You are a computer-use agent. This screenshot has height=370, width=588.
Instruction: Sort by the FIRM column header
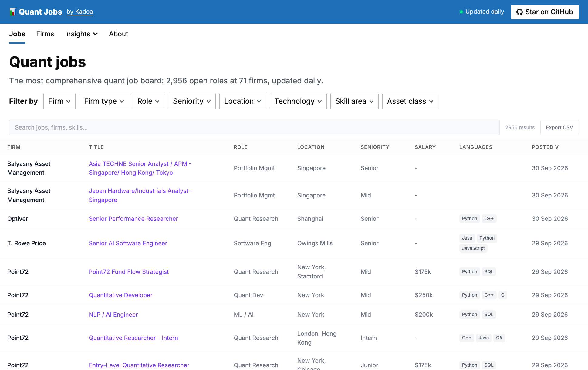click(x=14, y=147)
